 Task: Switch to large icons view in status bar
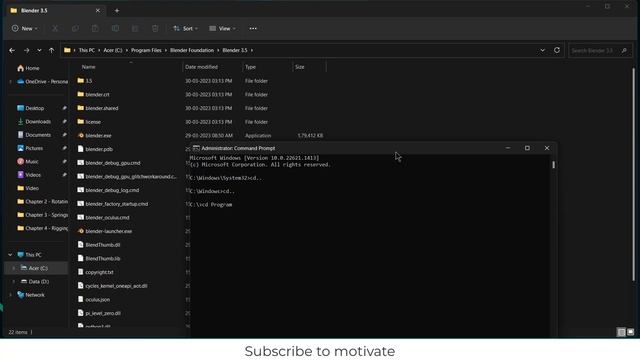coord(631,332)
